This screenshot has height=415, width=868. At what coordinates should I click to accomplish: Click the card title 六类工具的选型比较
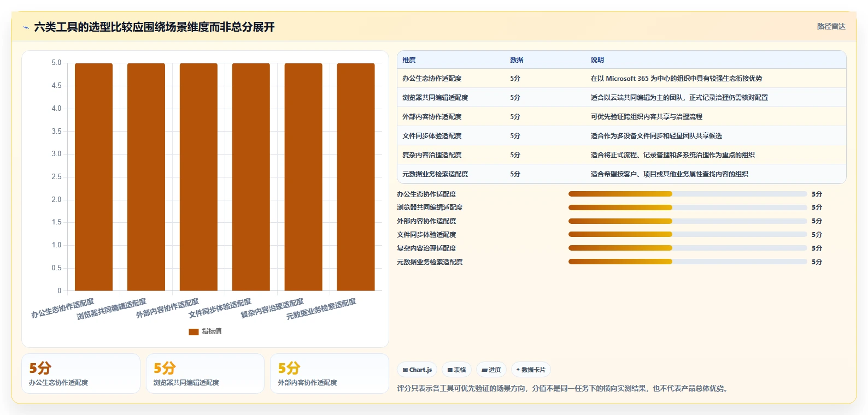(x=154, y=27)
